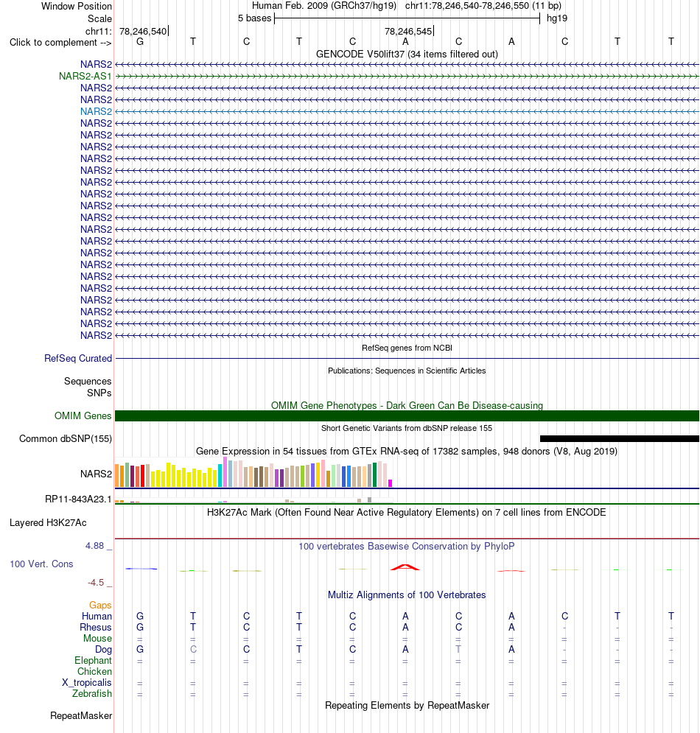
Task: Select the Zebrafish species row label
Action: coord(91,694)
